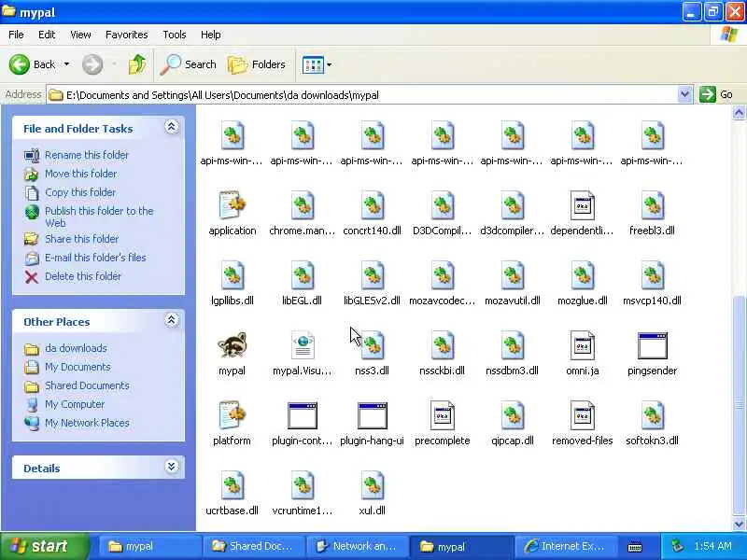Toggle the Folders pane

click(x=257, y=64)
